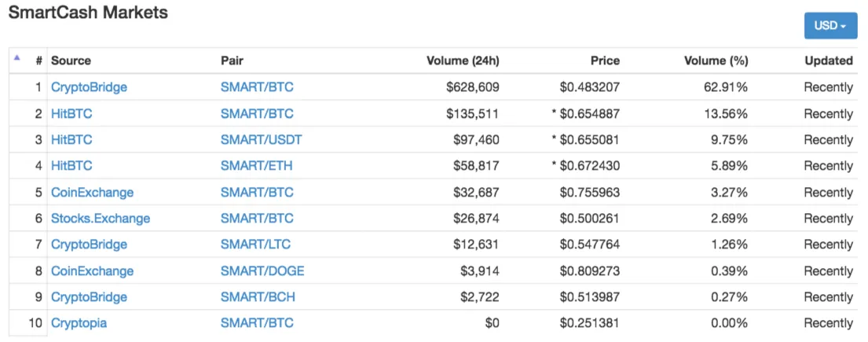The image size is (868, 342).
Task: Select the $12,631 volume cell
Action: (476, 245)
